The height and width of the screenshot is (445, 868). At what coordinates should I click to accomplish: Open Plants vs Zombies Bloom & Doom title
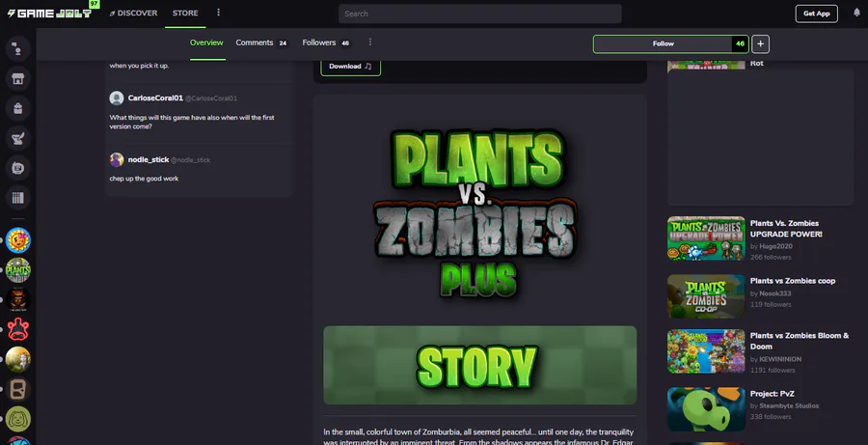(800, 341)
